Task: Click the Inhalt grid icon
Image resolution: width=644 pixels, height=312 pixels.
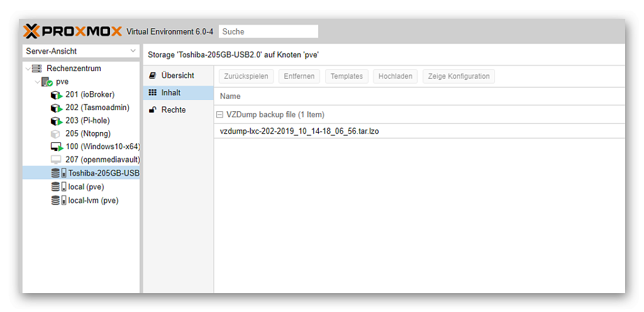Action: tap(152, 92)
